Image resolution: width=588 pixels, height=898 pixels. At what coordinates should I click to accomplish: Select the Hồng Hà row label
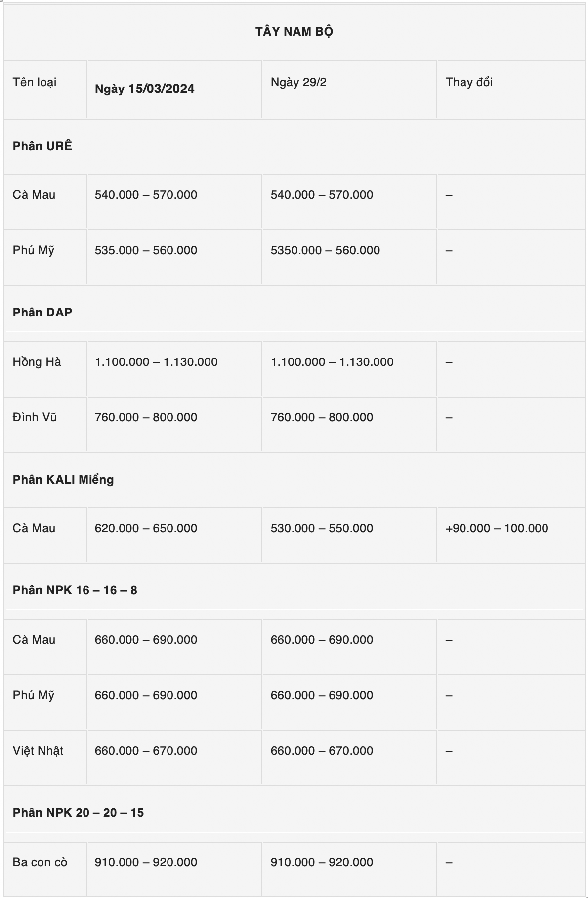tap(37, 362)
